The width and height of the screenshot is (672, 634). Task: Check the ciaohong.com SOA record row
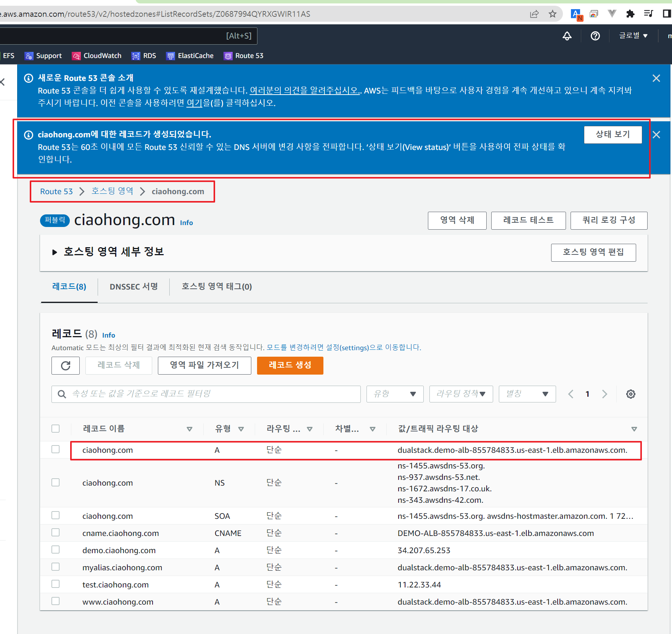56,515
